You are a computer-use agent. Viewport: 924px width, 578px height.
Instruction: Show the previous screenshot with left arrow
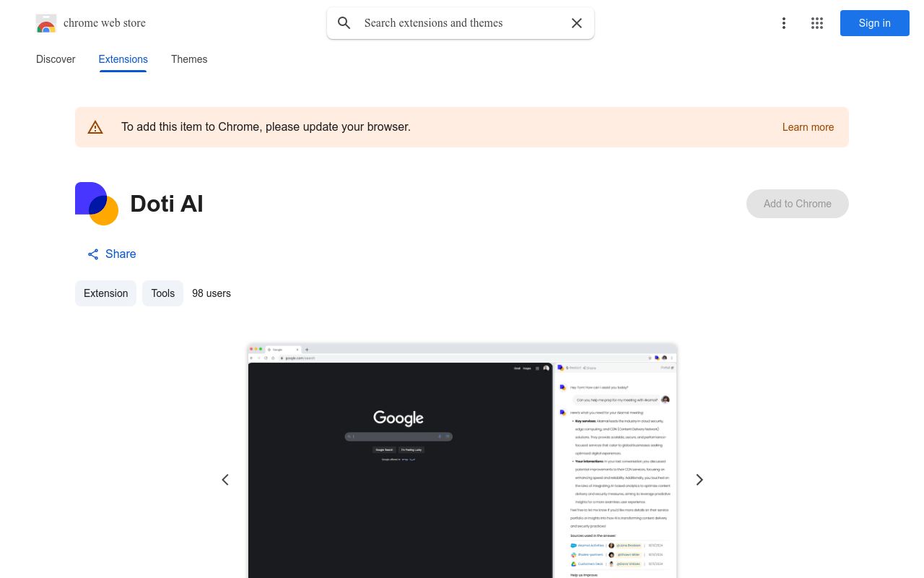coord(225,480)
